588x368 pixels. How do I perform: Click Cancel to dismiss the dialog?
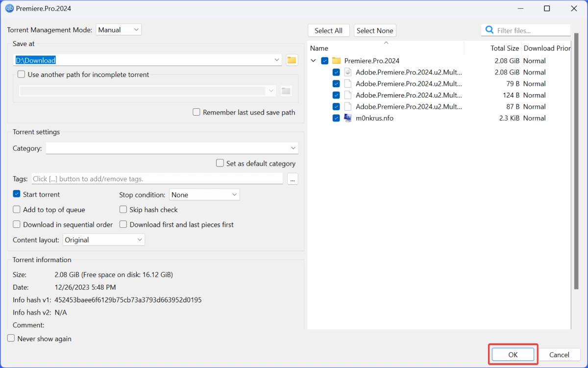click(559, 355)
